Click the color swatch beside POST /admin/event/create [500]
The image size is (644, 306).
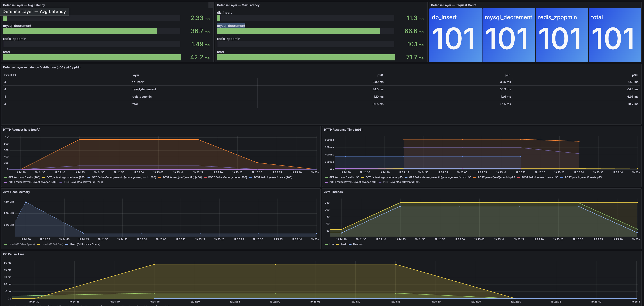pyautogui.click(x=205, y=177)
